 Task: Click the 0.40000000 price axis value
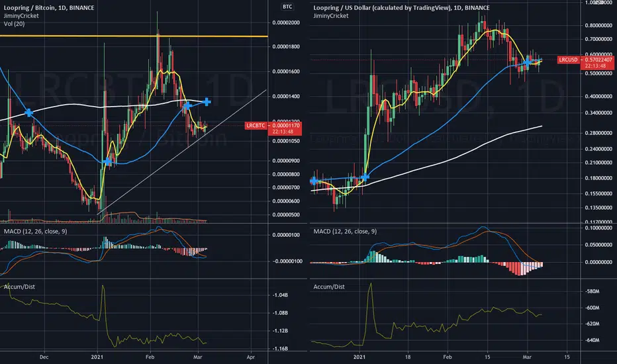point(598,97)
